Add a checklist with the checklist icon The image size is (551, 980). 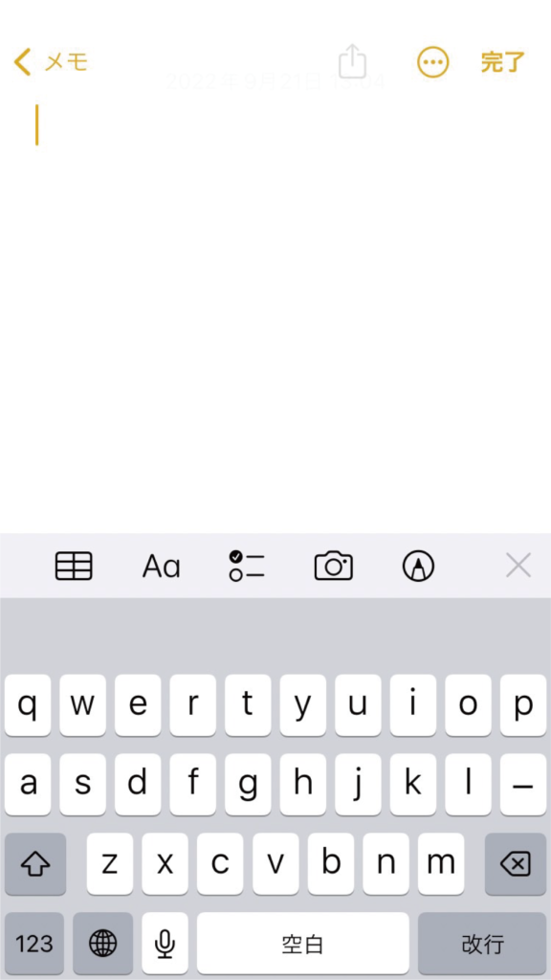pos(247,567)
